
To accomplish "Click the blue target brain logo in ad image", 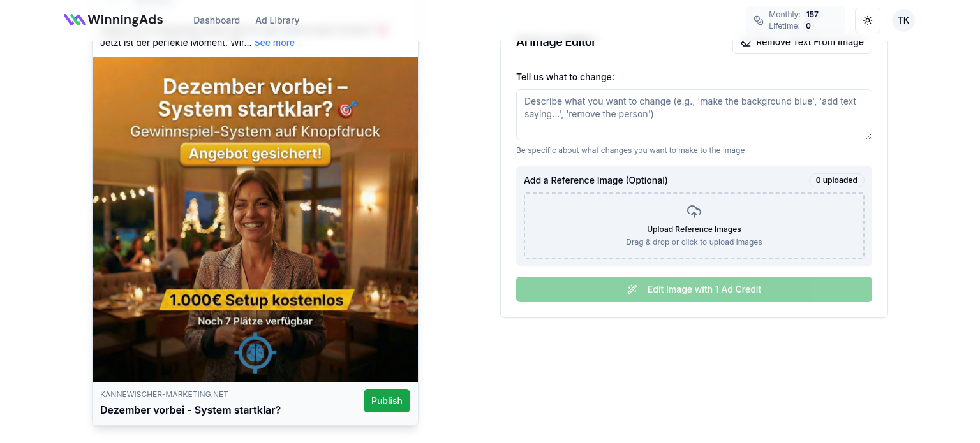I will point(255,352).
